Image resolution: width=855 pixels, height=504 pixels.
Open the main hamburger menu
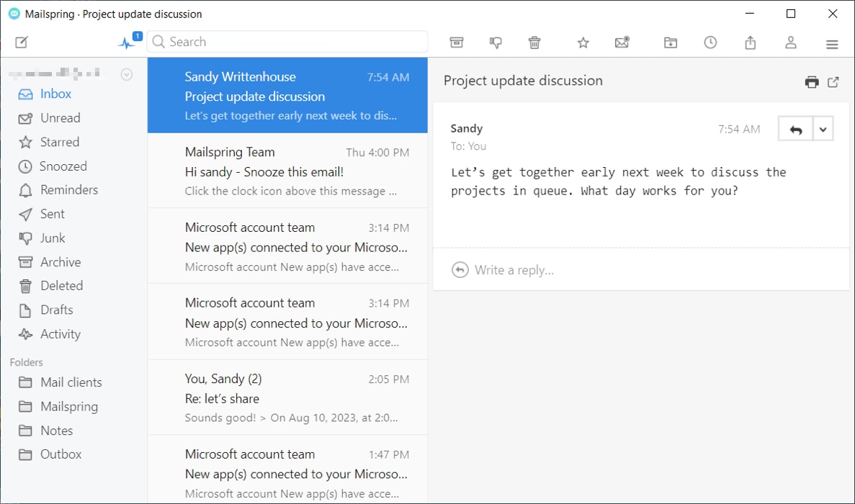(832, 43)
